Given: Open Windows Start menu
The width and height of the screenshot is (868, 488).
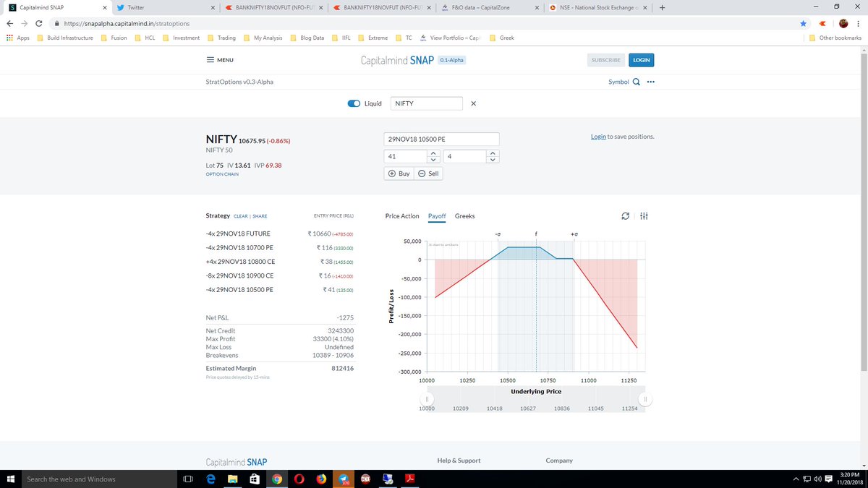Looking at the screenshot, I should (11, 479).
